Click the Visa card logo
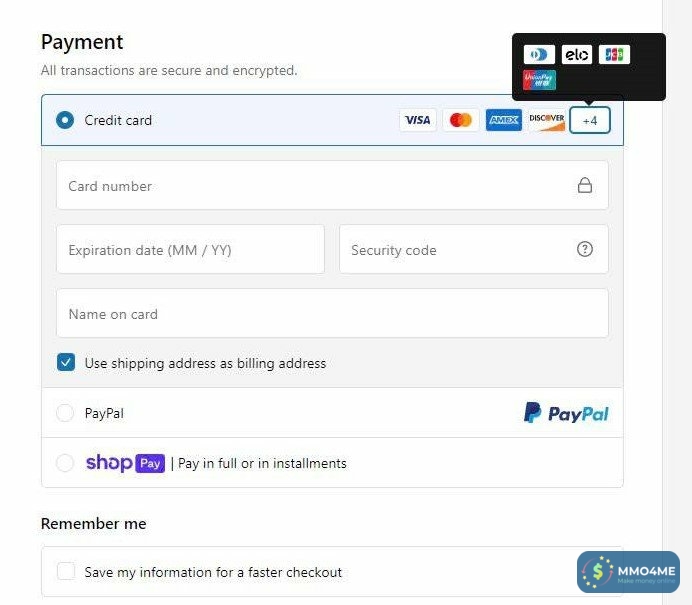Image resolution: width=692 pixels, height=605 pixels. tap(417, 120)
